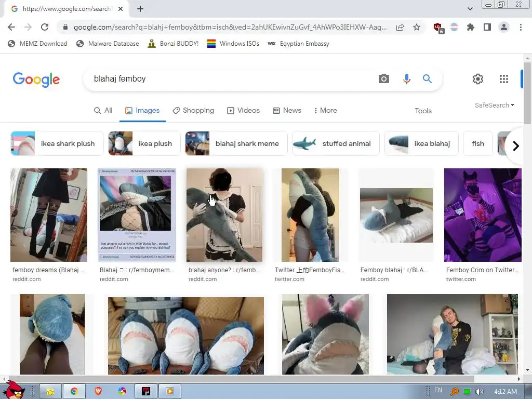The height and width of the screenshot is (399, 532).
Task: Open the share this page icon
Action: tap(400, 28)
